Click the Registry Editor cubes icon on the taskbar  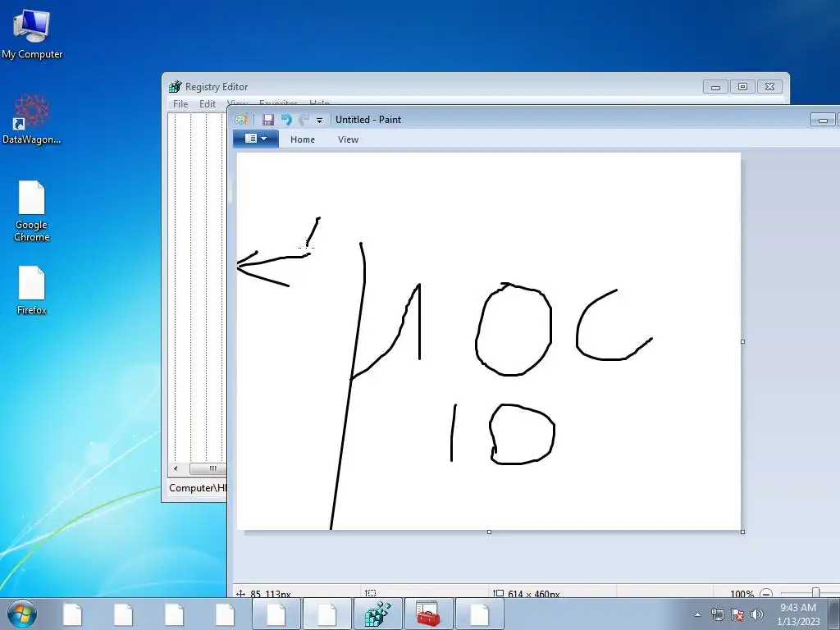click(x=377, y=614)
